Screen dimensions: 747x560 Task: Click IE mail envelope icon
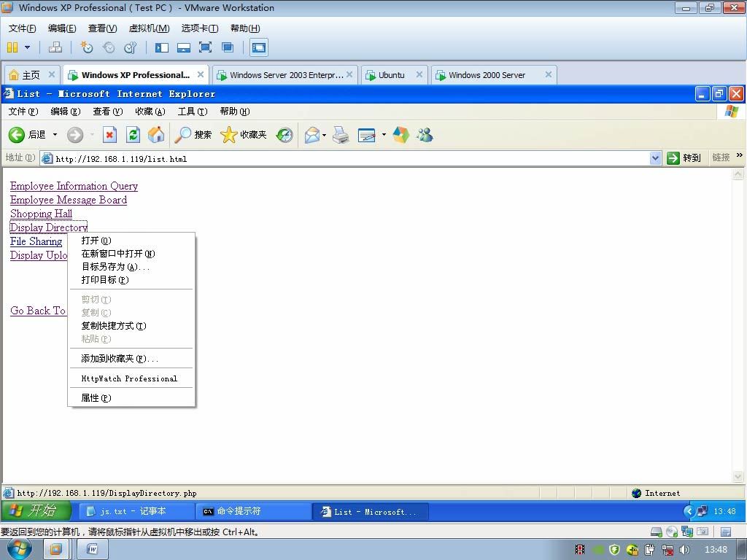(312, 135)
